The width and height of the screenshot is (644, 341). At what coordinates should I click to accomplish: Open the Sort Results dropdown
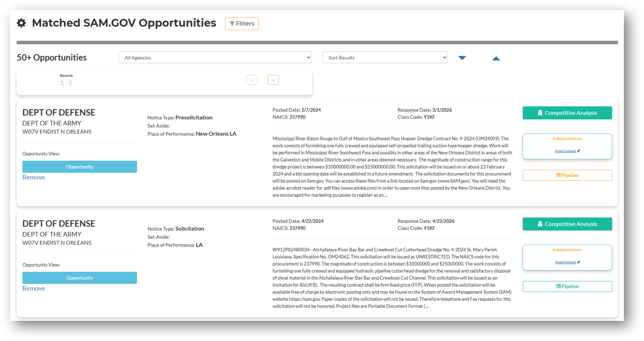(385, 58)
